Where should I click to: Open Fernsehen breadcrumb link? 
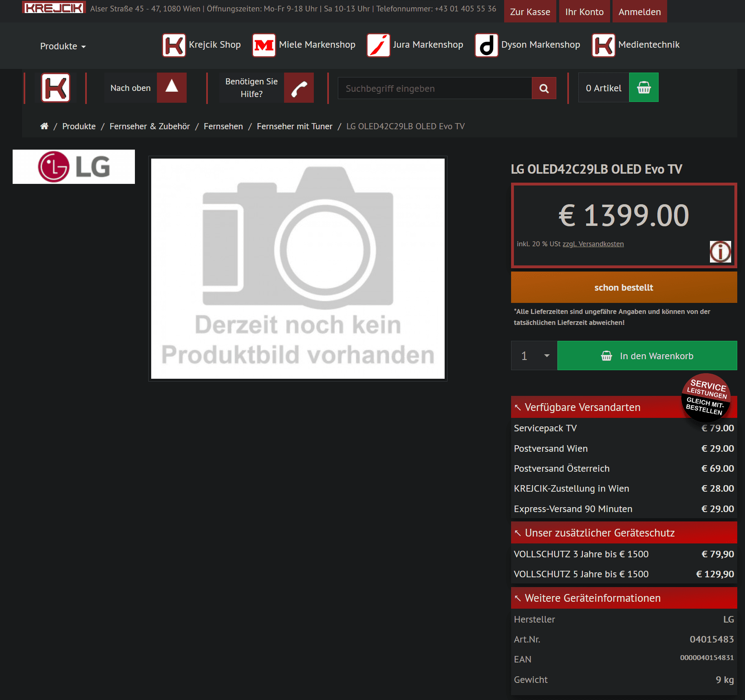(223, 126)
